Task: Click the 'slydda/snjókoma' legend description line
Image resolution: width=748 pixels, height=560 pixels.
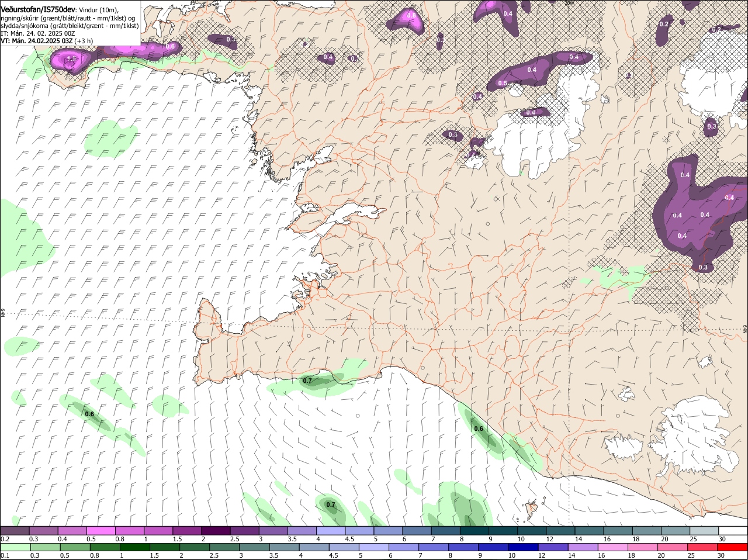Action: (x=70, y=26)
